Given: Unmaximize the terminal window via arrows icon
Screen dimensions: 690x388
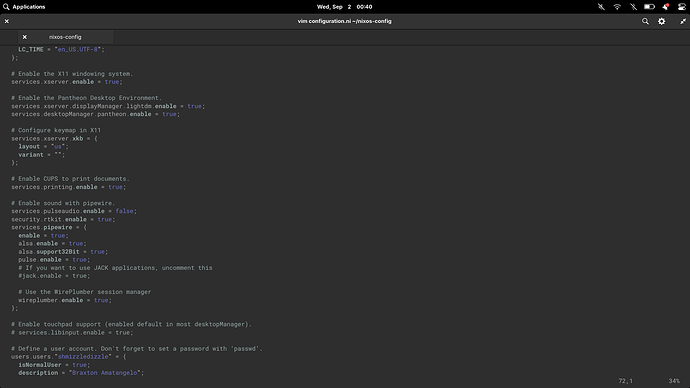Looking at the screenshot, I should point(683,21).
